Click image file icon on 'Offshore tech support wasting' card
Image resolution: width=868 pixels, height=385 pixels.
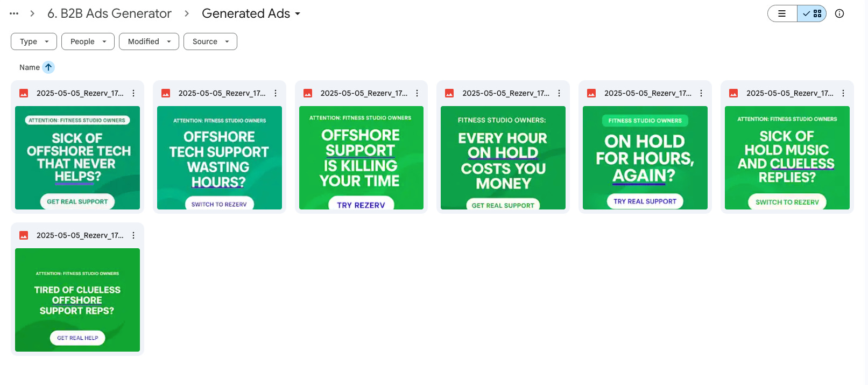pos(166,93)
